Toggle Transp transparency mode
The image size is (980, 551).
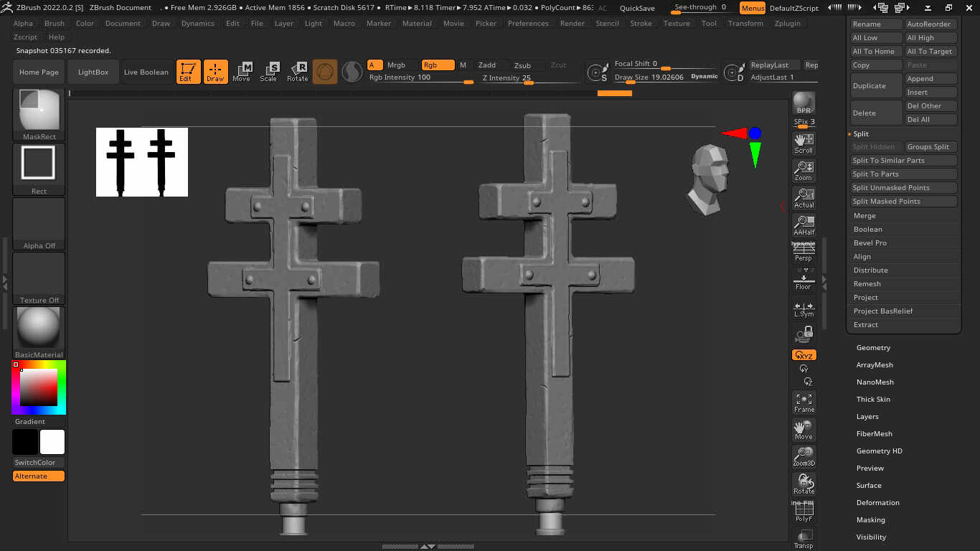pos(804,539)
